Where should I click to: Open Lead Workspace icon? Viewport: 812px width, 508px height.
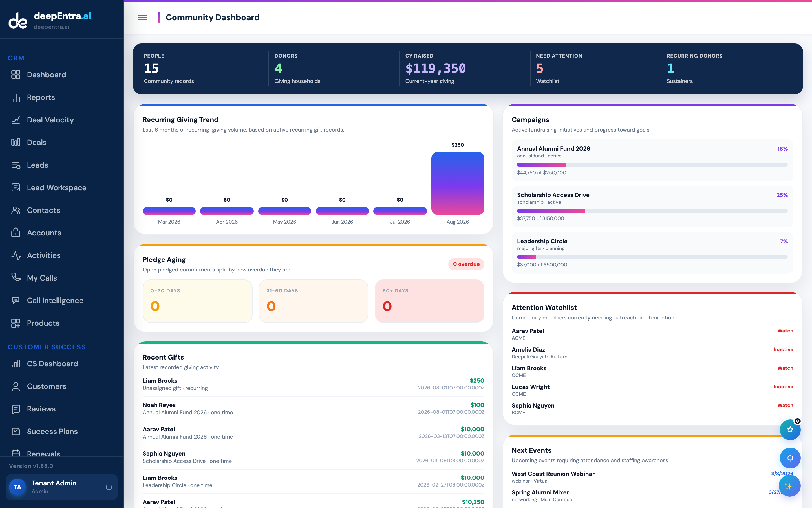click(x=16, y=187)
